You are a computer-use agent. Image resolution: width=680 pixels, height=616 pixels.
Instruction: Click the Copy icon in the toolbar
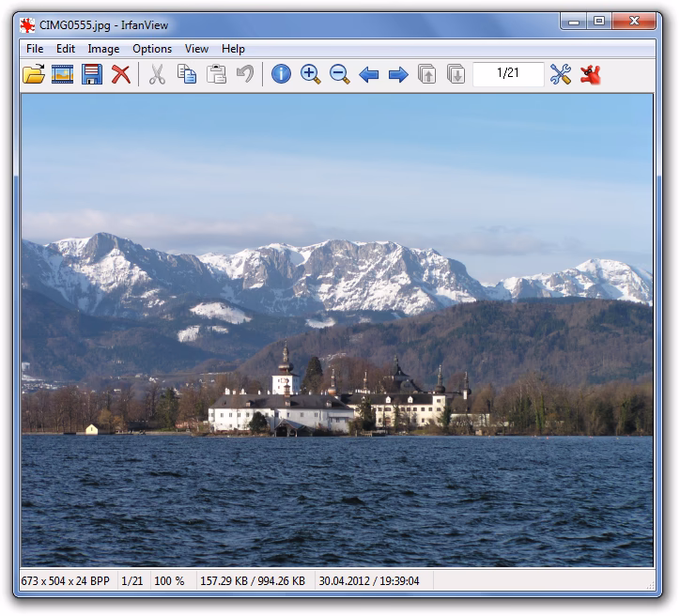point(187,74)
